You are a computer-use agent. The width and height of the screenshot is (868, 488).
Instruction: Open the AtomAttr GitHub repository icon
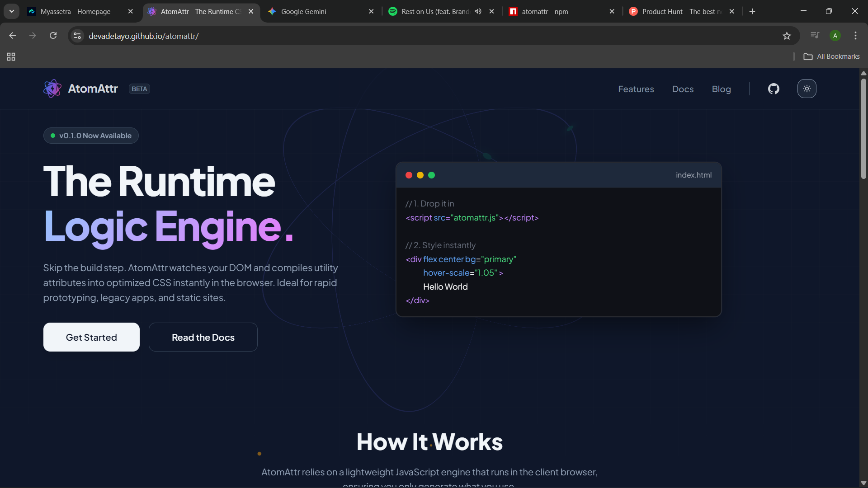pos(773,89)
